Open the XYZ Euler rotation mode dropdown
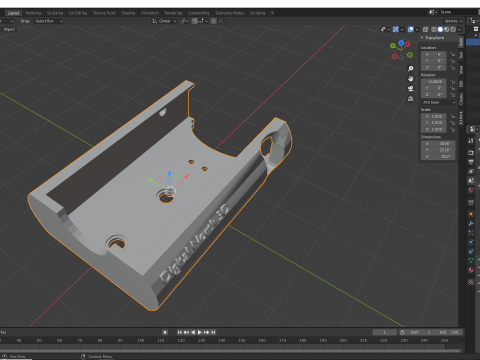This screenshot has width=480, height=360. pyautogui.click(x=438, y=102)
